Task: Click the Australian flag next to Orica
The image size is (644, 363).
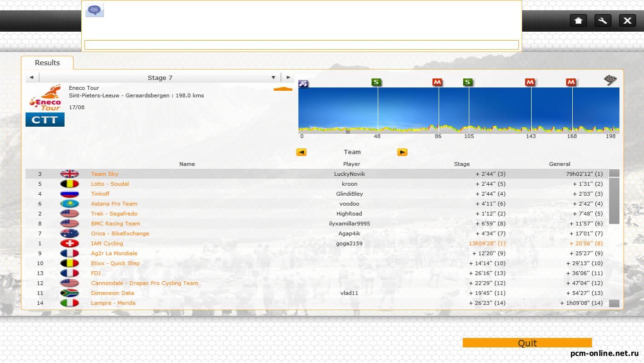Action: pyautogui.click(x=69, y=233)
